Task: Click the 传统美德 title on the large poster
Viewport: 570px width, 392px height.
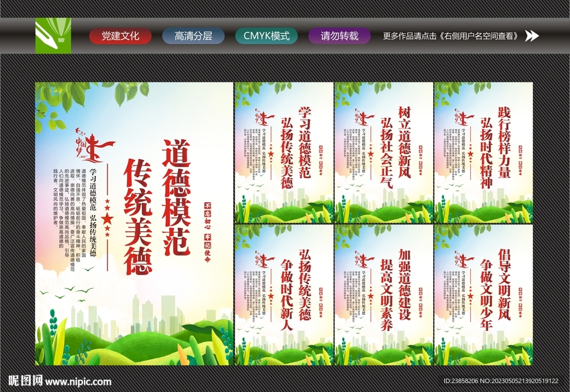Action: (138, 217)
